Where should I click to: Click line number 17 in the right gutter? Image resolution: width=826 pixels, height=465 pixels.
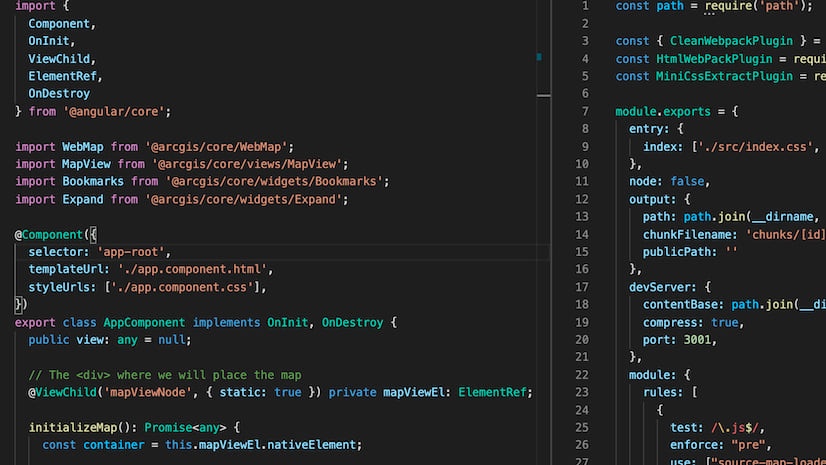[x=582, y=288]
